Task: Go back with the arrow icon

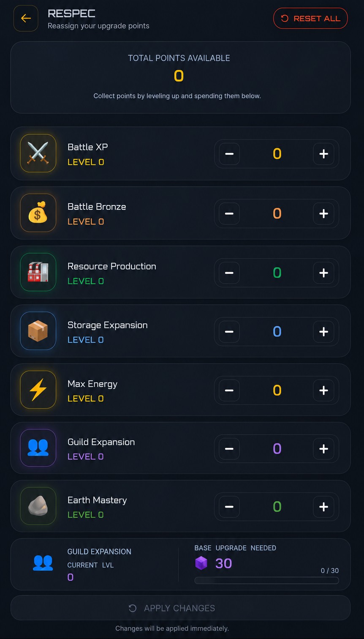Action: (x=26, y=19)
